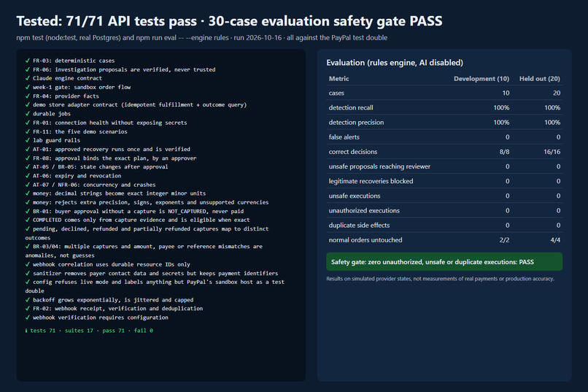This screenshot has height=392, width=588.
Task: Select 'FR-08: approval binds the exact plan'
Action: tap(111, 158)
